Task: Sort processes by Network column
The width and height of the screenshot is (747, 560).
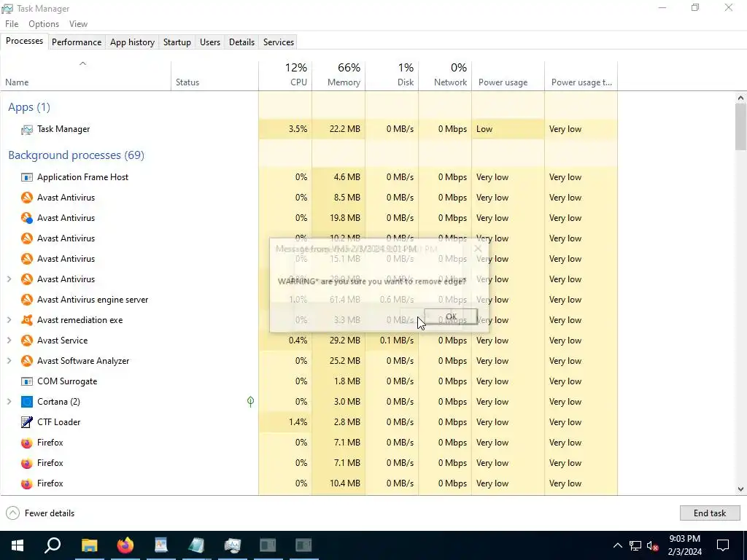Action: (x=446, y=75)
